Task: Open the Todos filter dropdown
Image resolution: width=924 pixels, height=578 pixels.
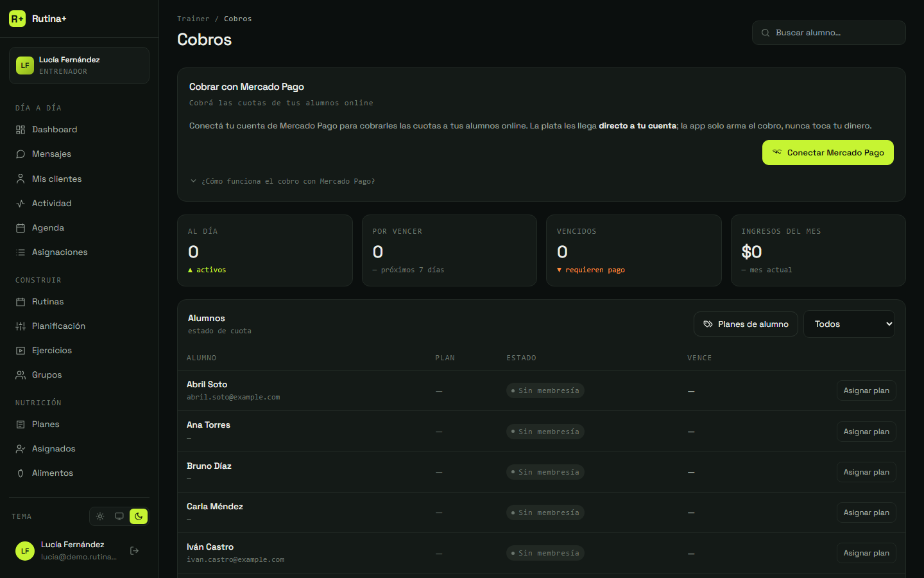Action: tap(849, 324)
